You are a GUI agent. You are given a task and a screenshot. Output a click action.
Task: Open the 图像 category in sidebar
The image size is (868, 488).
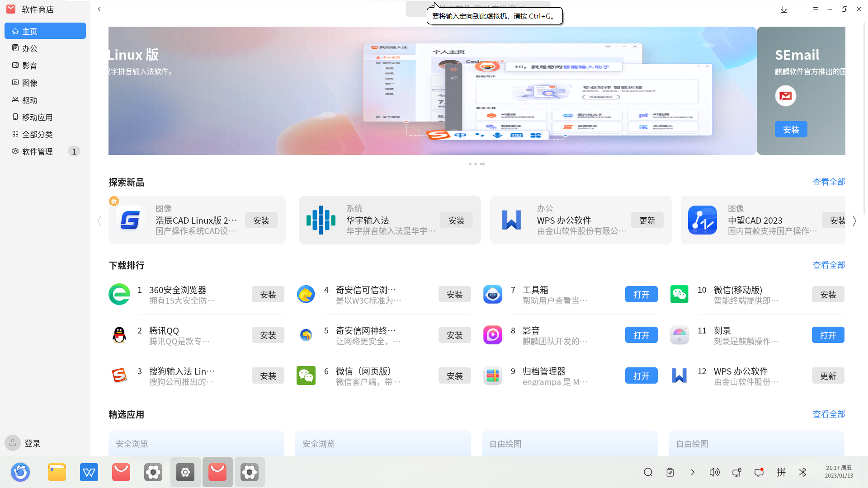point(30,83)
